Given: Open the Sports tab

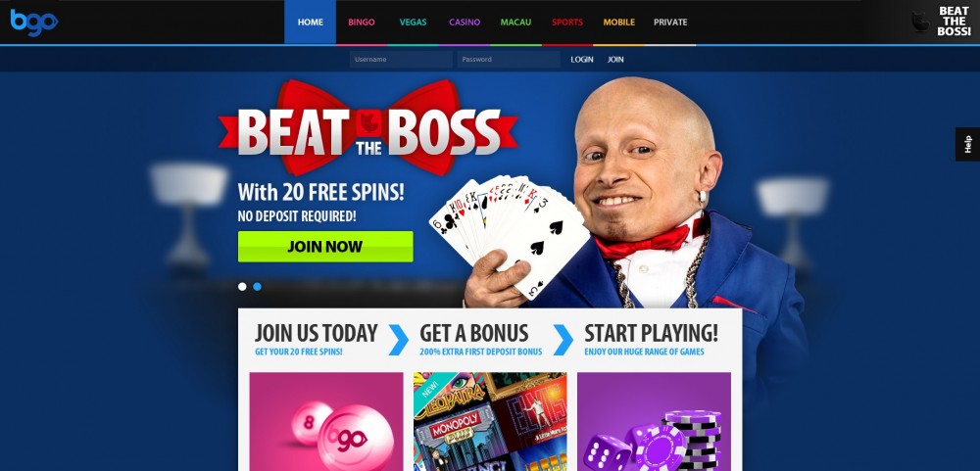Looking at the screenshot, I should [x=566, y=22].
